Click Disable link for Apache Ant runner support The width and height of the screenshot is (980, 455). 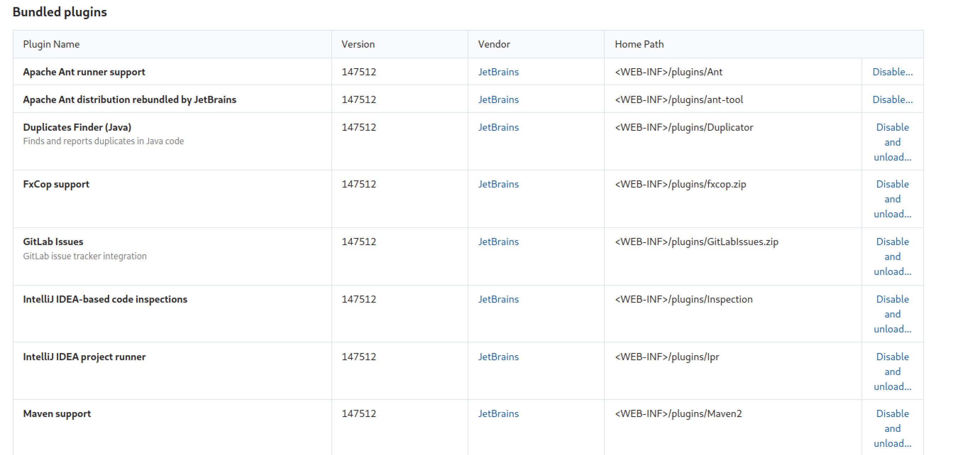coord(892,72)
